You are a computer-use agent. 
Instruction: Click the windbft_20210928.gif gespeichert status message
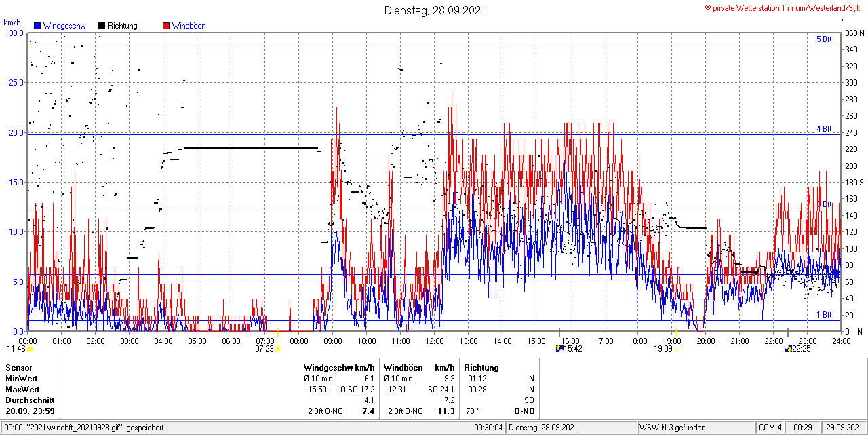click(85, 428)
